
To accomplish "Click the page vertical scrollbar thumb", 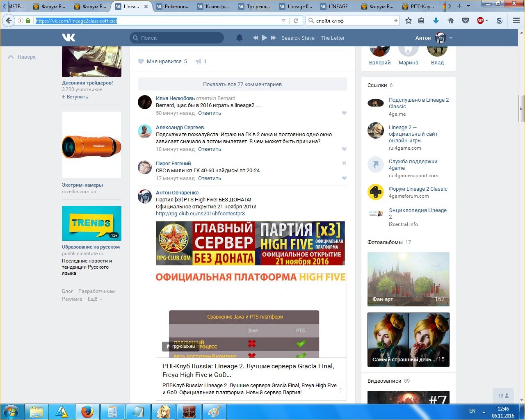I will pyautogui.click(x=521, y=108).
